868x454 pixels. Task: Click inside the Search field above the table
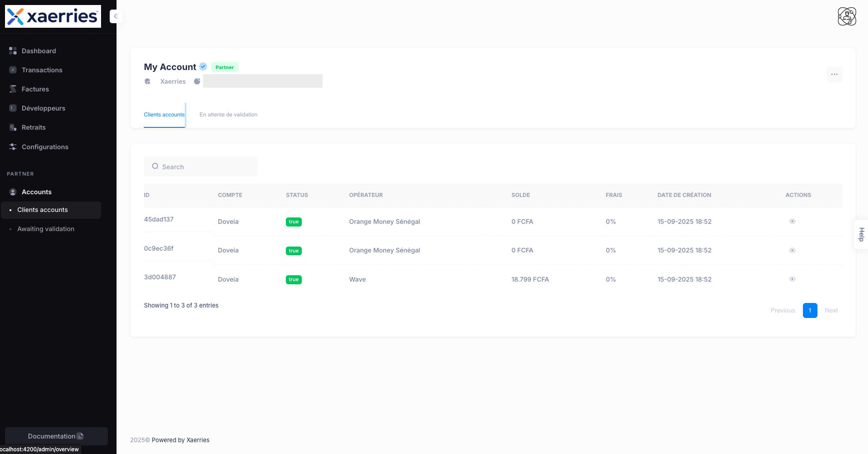pos(200,166)
